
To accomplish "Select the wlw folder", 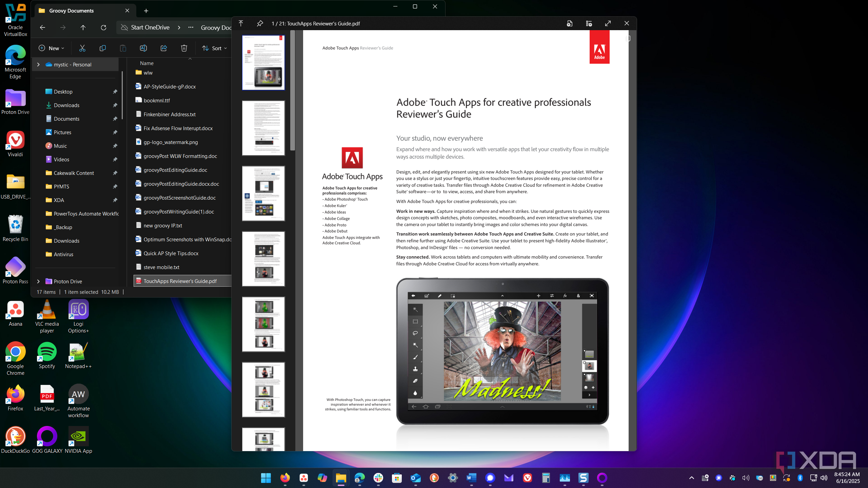I will click(148, 73).
